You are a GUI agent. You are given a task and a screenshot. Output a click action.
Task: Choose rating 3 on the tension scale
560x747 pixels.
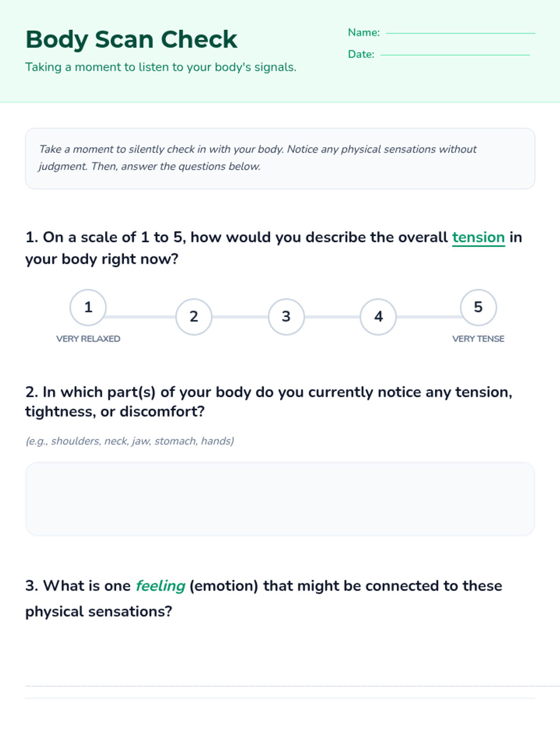(286, 317)
